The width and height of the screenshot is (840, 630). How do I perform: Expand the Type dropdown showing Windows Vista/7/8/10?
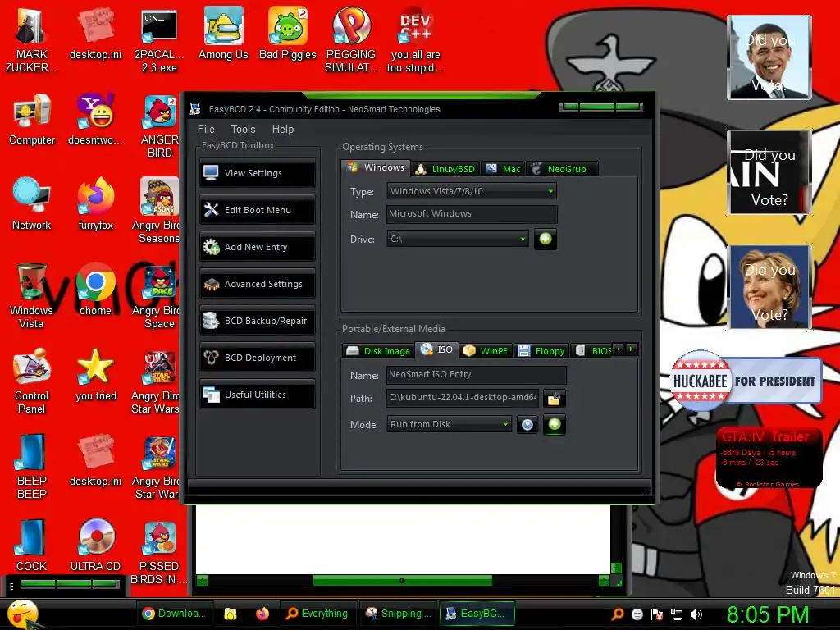472,191
